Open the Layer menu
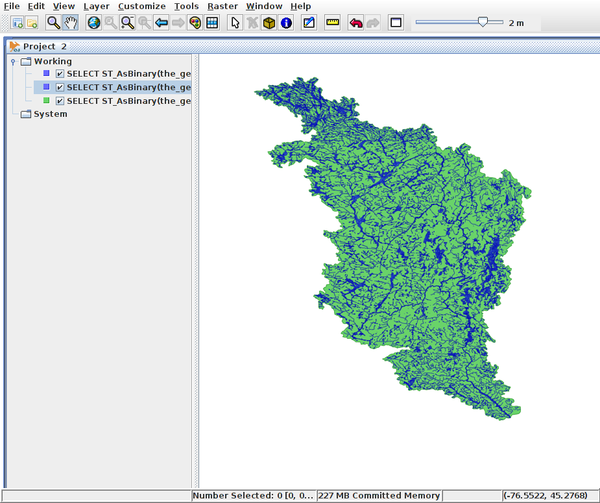 tap(96, 6)
